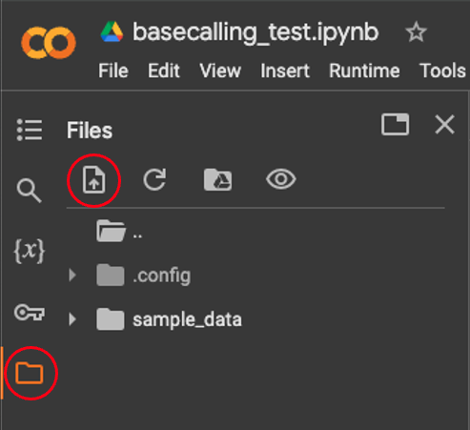This screenshot has height=430, width=470.
Task: Star the basecalling_test.ipynb notebook
Action: pos(416,32)
